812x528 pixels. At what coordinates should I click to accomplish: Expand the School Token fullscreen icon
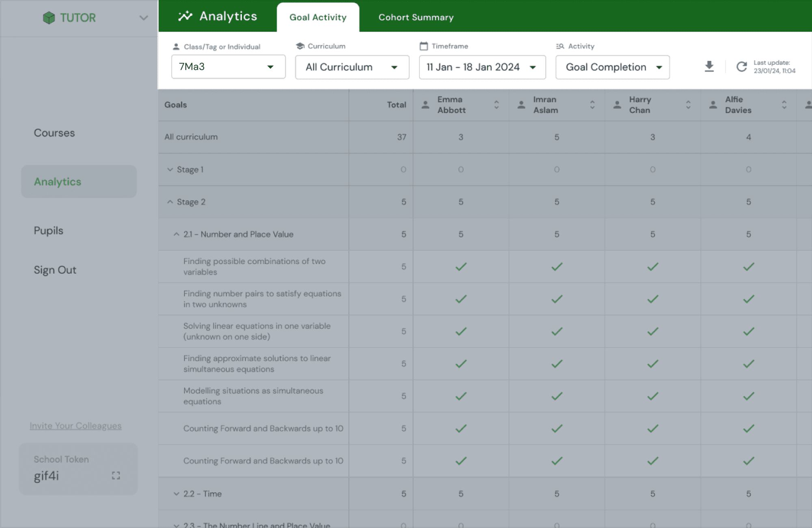[x=116, y=476]
